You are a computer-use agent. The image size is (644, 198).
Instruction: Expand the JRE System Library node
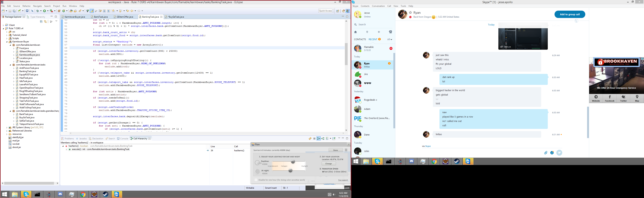pyautogui.click(x=7, y=127)
